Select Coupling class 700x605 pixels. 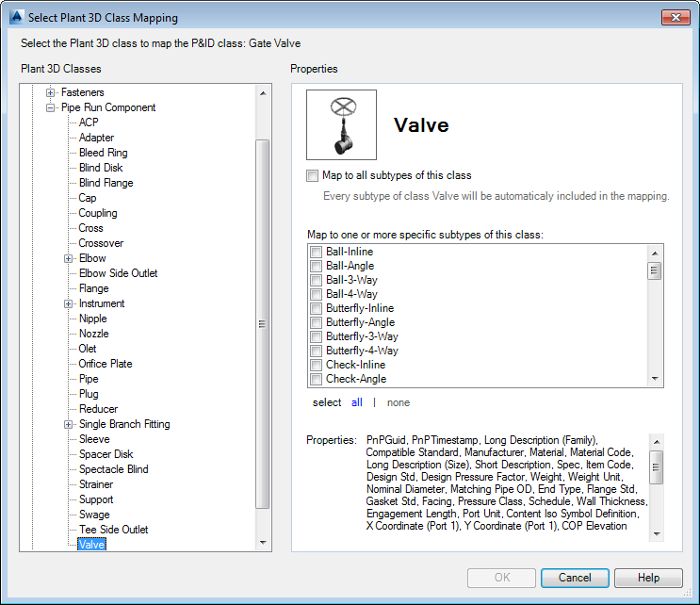[98, 213]
